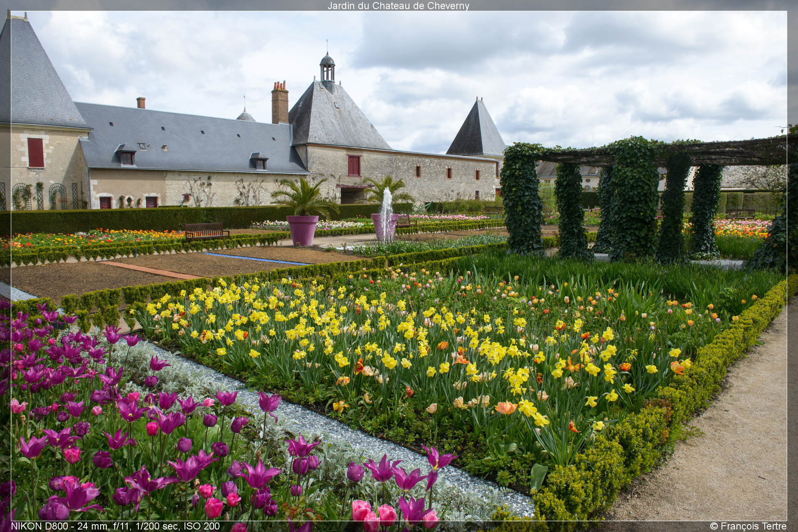
Task: Click the garden photo
Action: coord(399,266)
